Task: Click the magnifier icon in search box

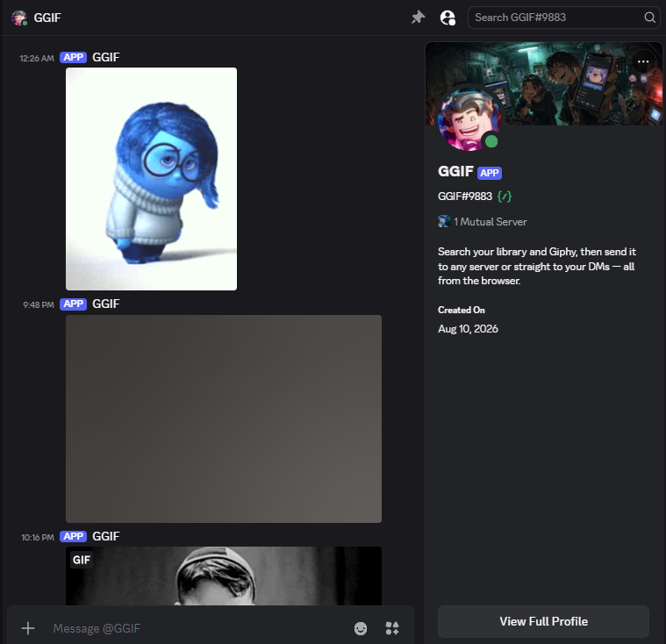Action: coord(649,18)
